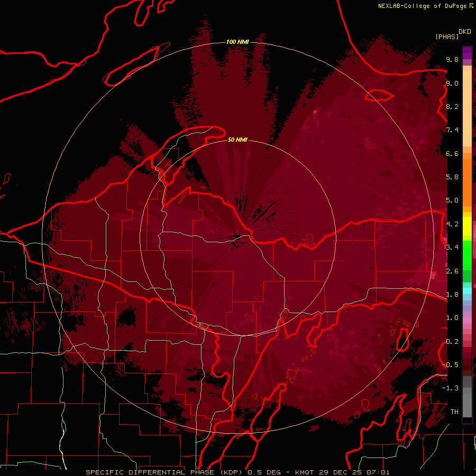Click the 8.2 value on color scale
The height and width of the screenshot is (476, 476).
[452, 106]
